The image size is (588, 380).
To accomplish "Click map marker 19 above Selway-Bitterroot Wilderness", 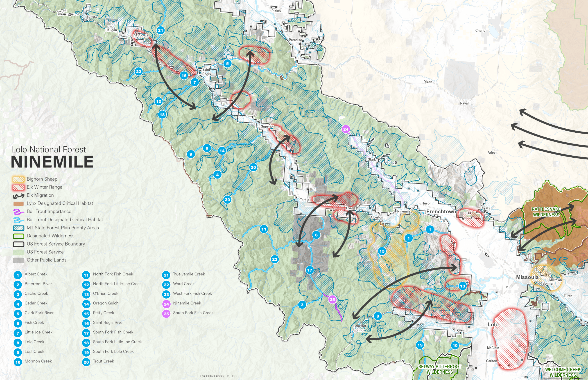I will (420, 345).
